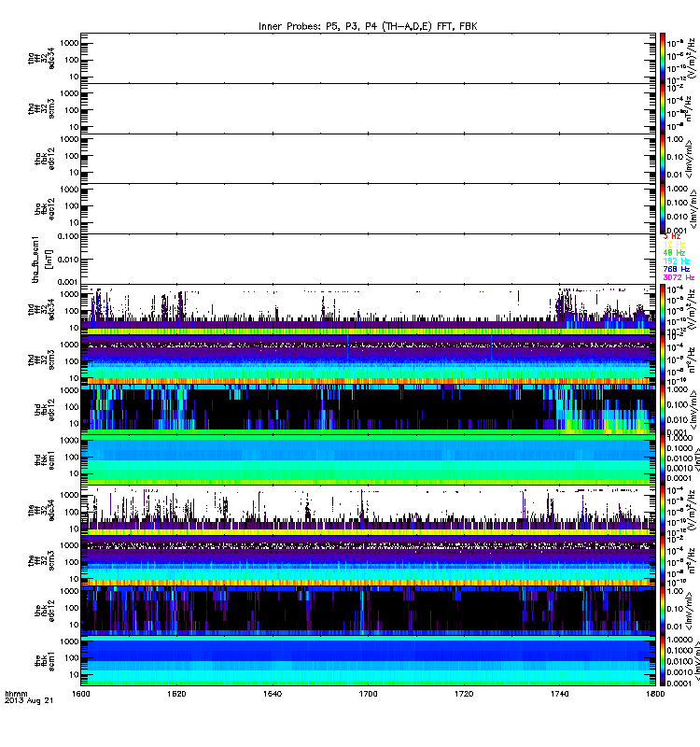
Task: Click the 'the fff 32 scm3' panel label
Action: point(41,561)
